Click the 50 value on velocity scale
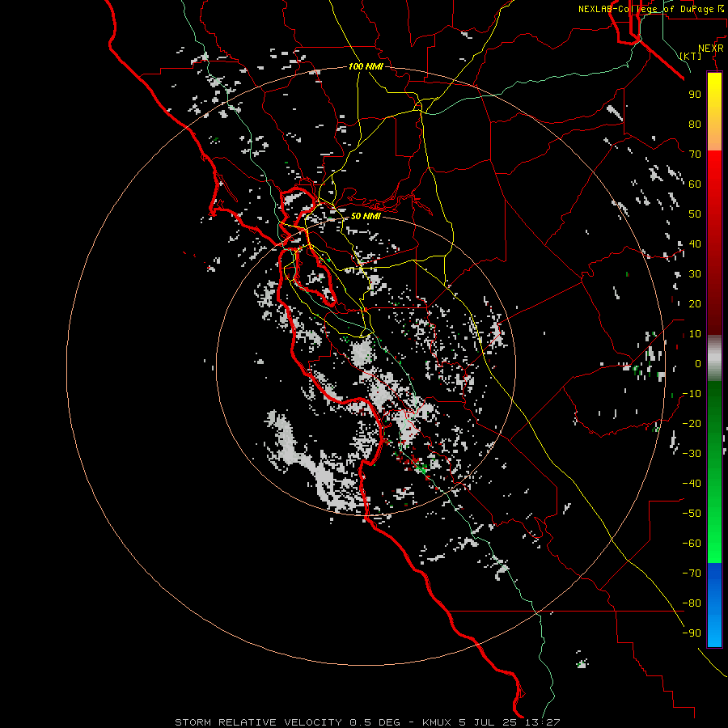728x728 pixels. click(x=695, y=214)
